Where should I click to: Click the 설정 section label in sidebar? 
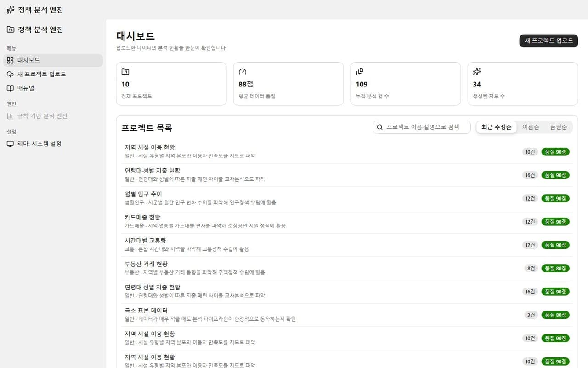click(x=11, y=132)
